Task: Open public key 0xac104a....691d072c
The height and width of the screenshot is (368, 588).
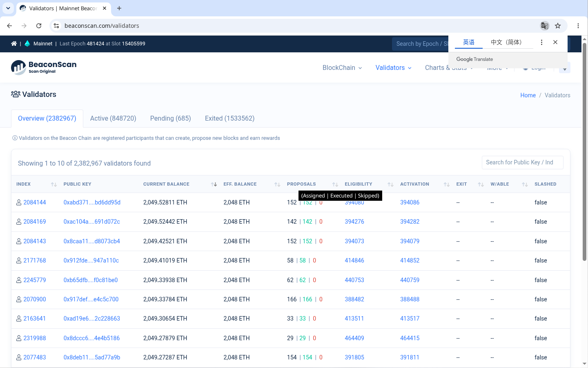Action: 92,222
